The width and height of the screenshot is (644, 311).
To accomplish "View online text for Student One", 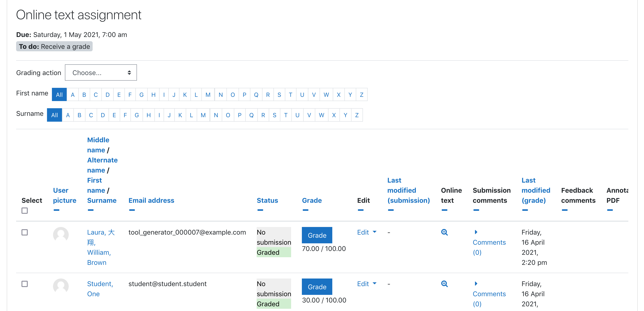I will (444, 284).
